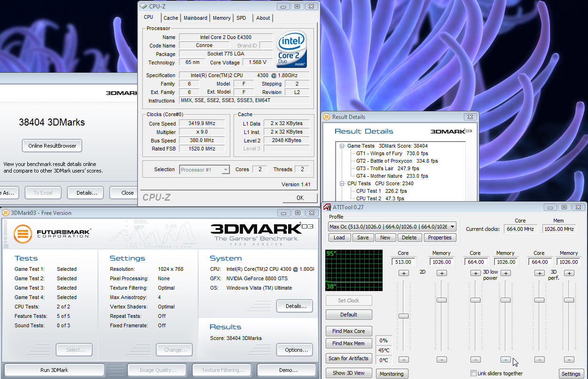Click plus above 3D low power Core slider
This screenshot has height=379, width=588.
[x=475, y=273]
